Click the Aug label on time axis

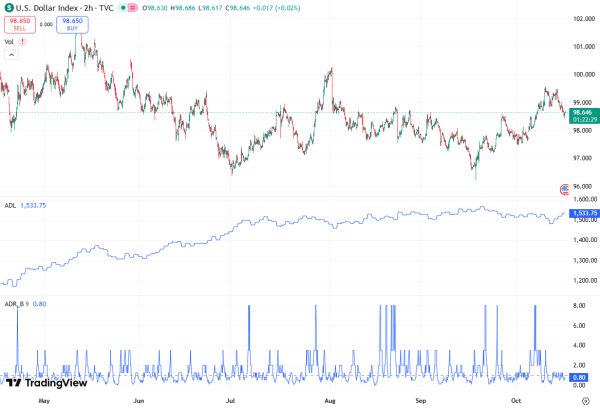tap(329, 399)
